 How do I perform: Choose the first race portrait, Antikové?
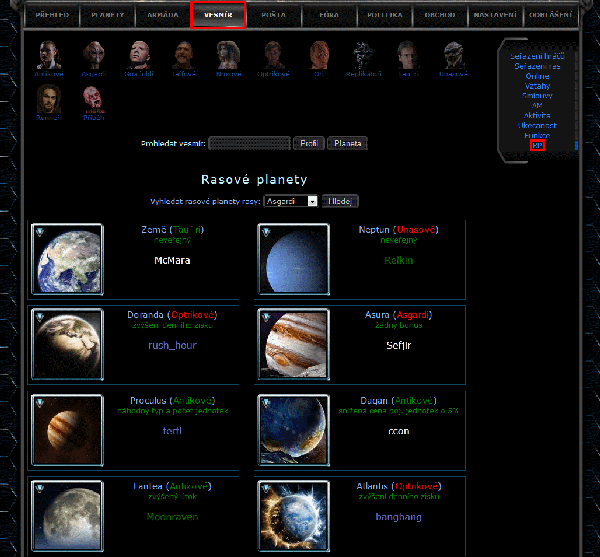click(50, 54)
